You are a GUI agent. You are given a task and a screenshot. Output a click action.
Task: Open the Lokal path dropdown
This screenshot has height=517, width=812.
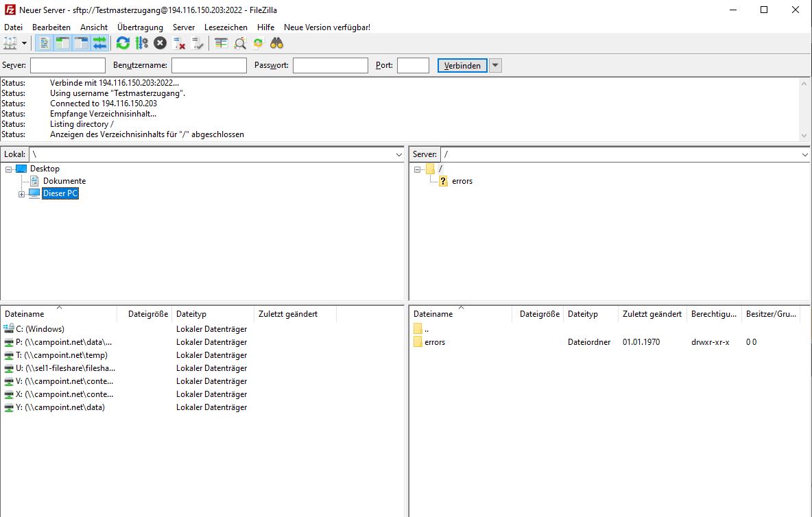pos(398,155)
